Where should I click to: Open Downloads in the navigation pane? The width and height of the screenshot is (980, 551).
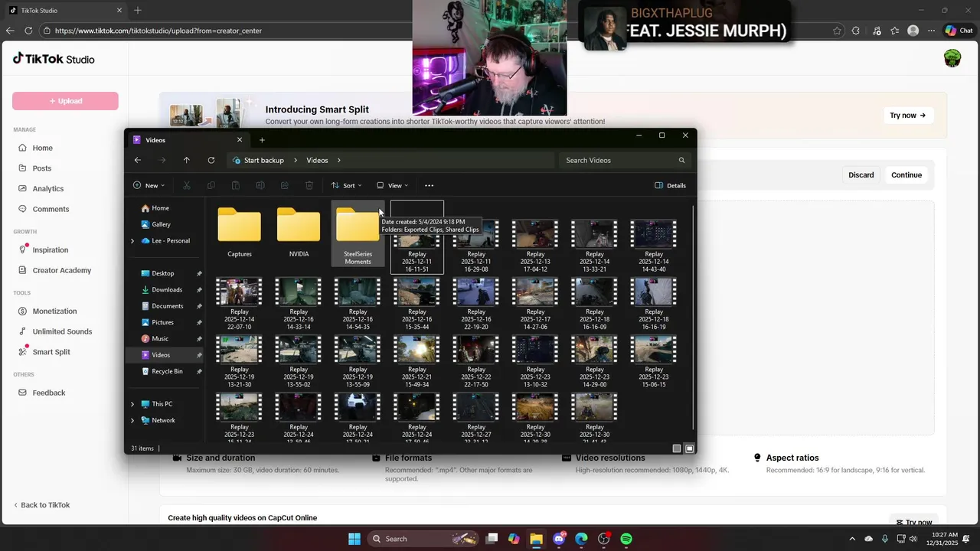[166, 289]
